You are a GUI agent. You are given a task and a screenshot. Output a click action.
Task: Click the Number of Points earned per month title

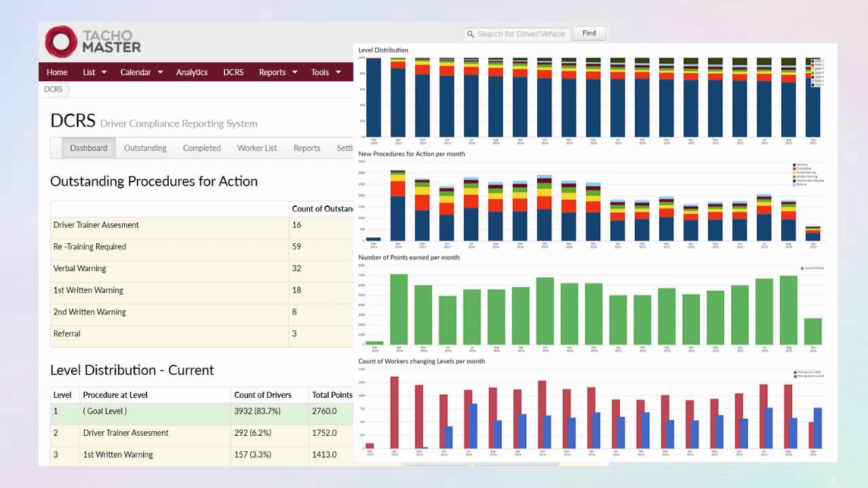pyautogui.click(x=409, y=258)
